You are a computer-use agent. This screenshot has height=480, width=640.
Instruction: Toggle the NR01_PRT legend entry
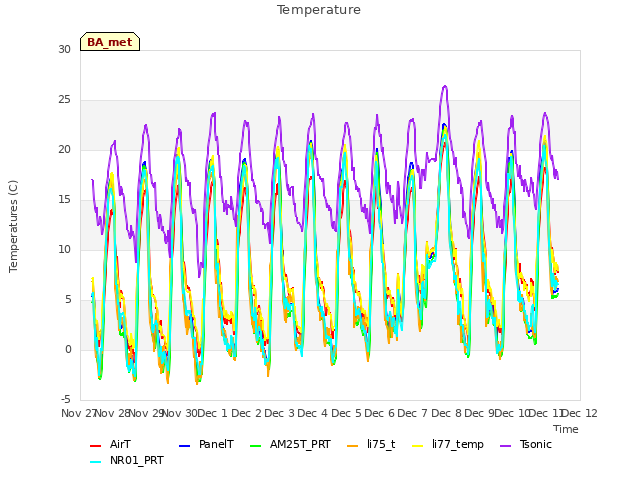tap(127, 461)
